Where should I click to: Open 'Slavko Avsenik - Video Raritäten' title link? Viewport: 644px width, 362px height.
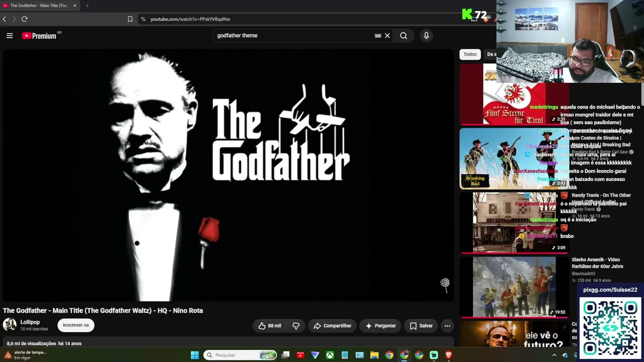click(x=597, y=263)
